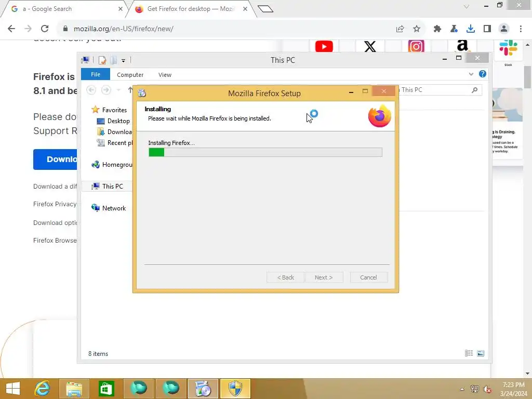Go up one level in This PC
The image size is (532, 399).
pyautogui.click(x=130, y=90)
